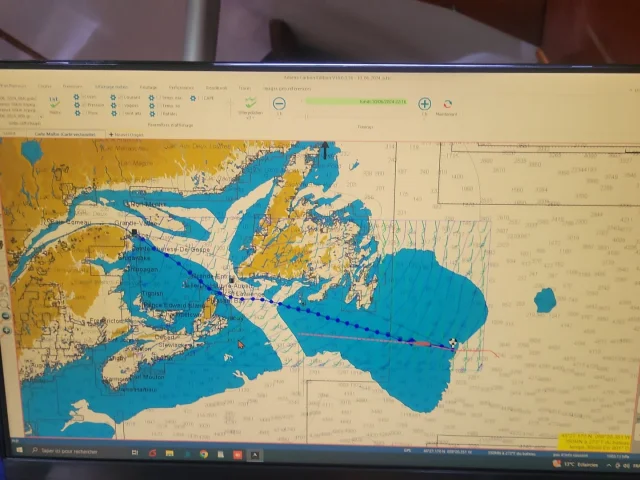Click the time slider track under date bar

pos(356,116)
